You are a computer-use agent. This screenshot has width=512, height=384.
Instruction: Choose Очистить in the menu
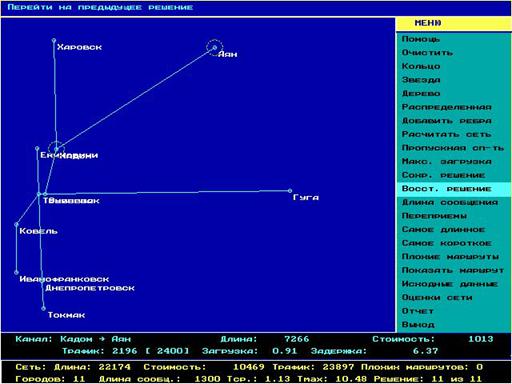(x=427, y=53)
